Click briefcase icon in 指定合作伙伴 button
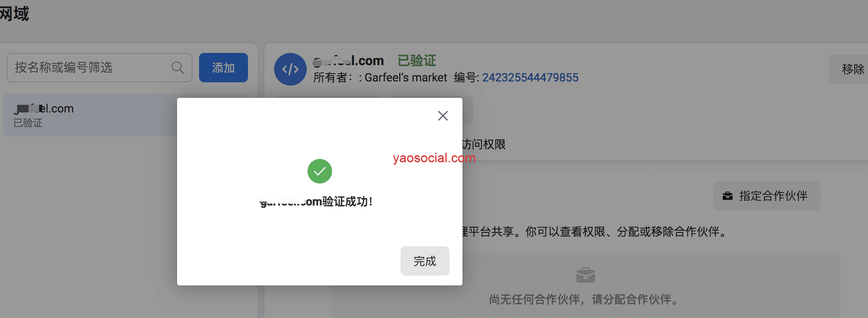Image resolution: width=868 pixels, height=318 pixels. [728, 196]
